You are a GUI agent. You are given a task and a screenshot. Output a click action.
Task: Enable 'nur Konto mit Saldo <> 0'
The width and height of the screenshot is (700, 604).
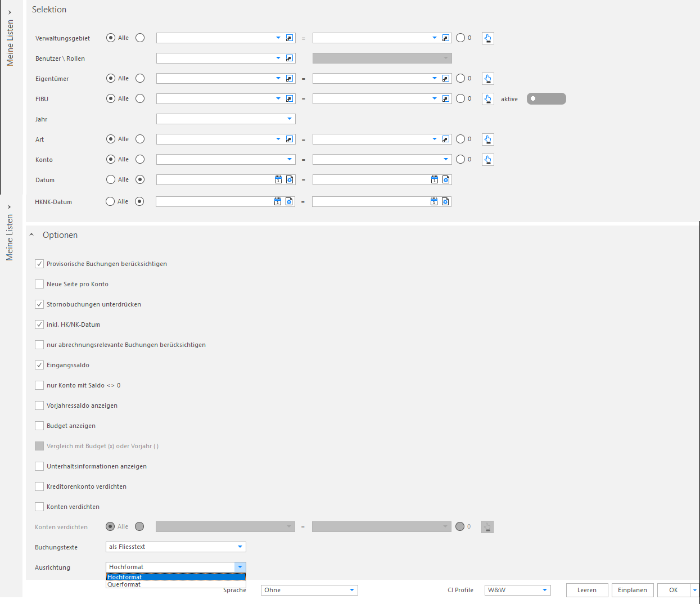39,385
